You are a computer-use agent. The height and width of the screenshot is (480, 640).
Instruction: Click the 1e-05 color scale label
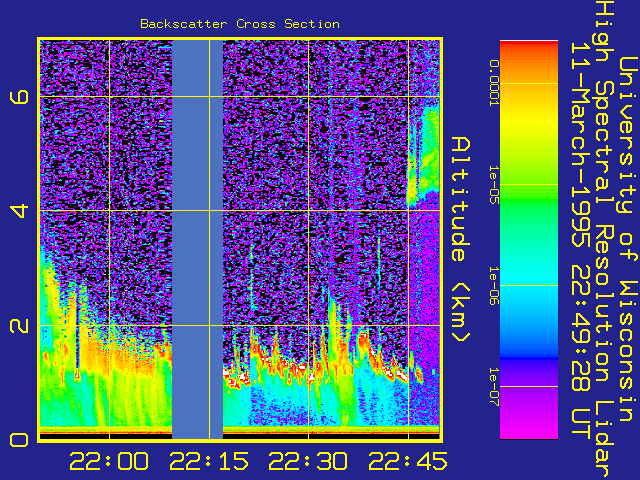click(494, 184)
